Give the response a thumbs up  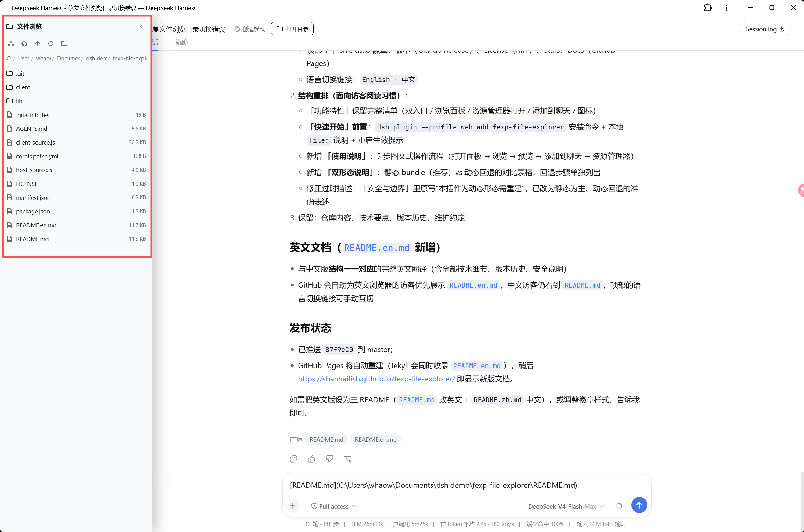tap(312, 459)
